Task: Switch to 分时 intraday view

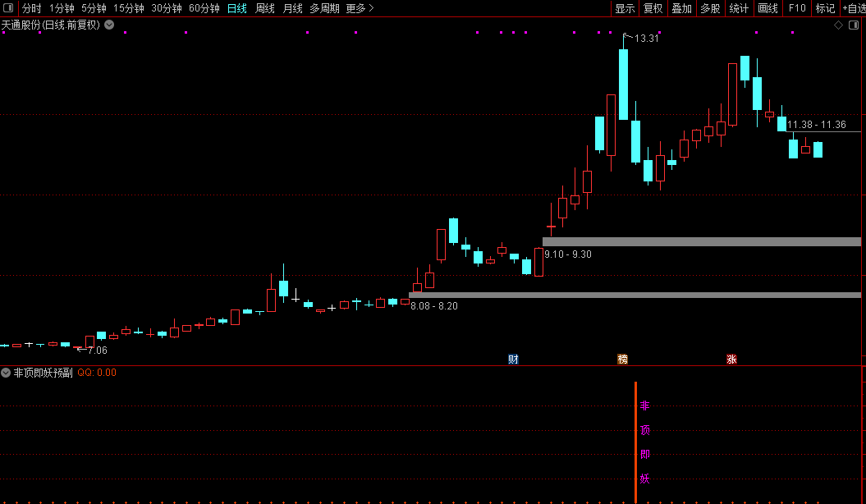Action: click(x=31, y=8)
